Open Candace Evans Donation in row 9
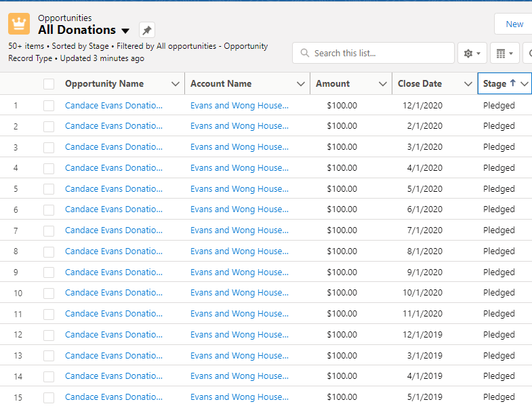 click(x=114, y=272)
